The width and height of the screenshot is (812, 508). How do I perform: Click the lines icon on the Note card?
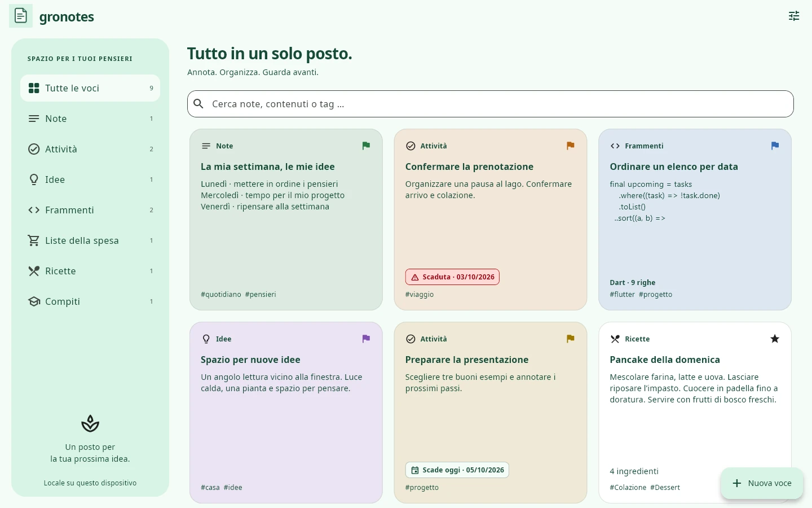tap(206, 146)
